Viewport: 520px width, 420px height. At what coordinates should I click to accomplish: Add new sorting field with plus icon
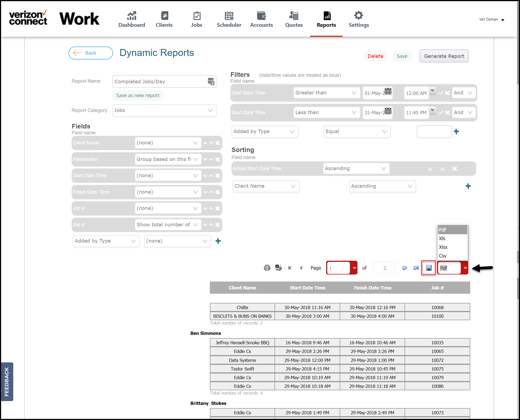[x=468, y=186]
